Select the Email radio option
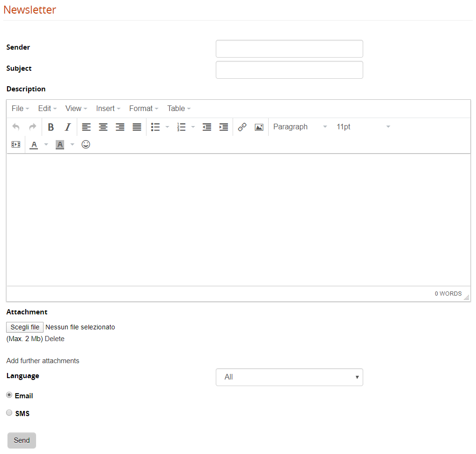The width and height of the screenshot is (476, 454). click(x=9, y=395)
